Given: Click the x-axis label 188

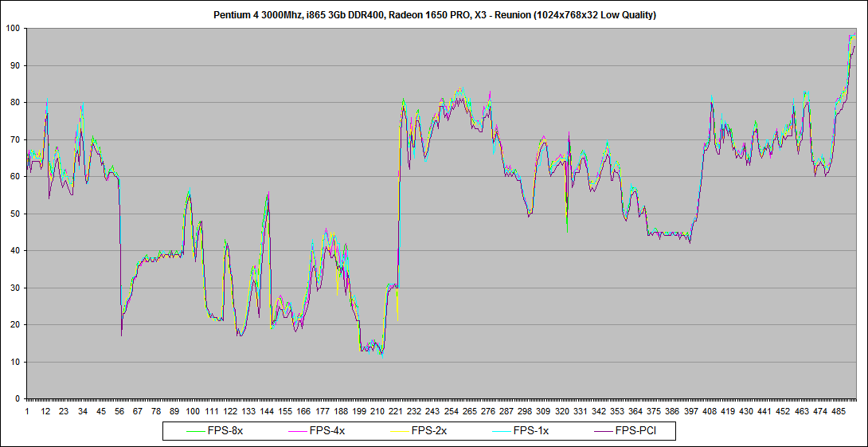Looking at the screenshot, I should [341, 412].
